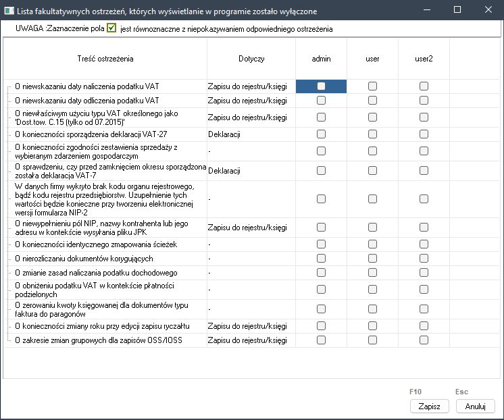The width and height of the screenshot is (504, 420).
Task: Tick user2 checkbox for 'naliczania podatku dochodowego'
Action: pyautogui.click(x=424, y=273)
